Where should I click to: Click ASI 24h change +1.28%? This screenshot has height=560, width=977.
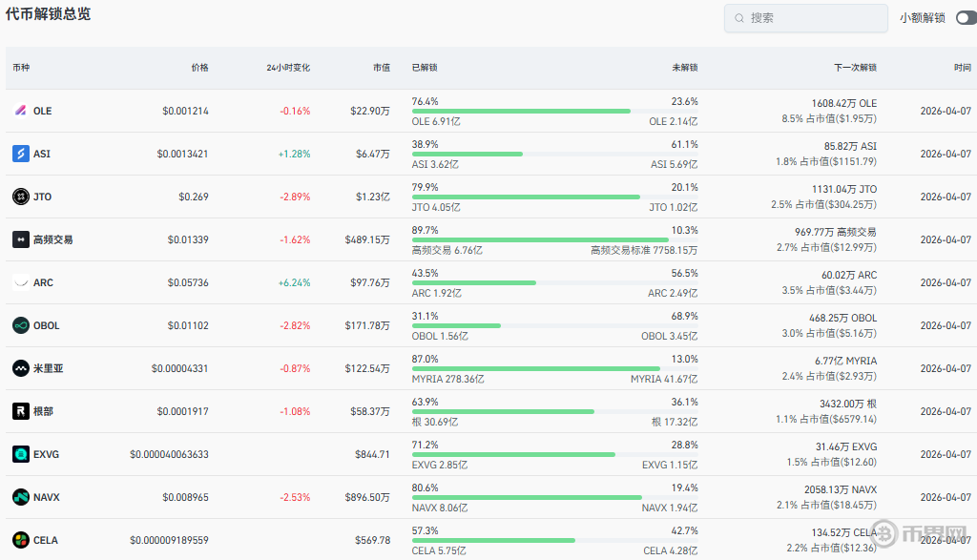pyautogui.click(x=294, y=154)
